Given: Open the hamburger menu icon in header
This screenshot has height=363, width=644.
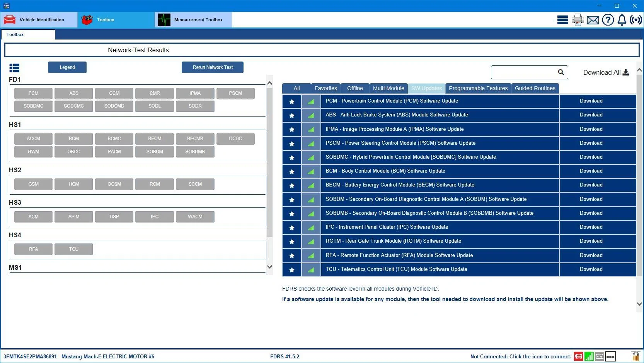Looking at the screenshot, I should pyautogui.click(x=562, y=20).
